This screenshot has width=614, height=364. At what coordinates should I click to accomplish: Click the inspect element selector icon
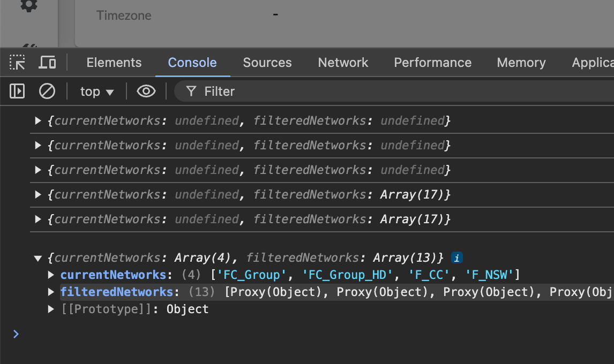pyautogui.click(x=17, y=63)
